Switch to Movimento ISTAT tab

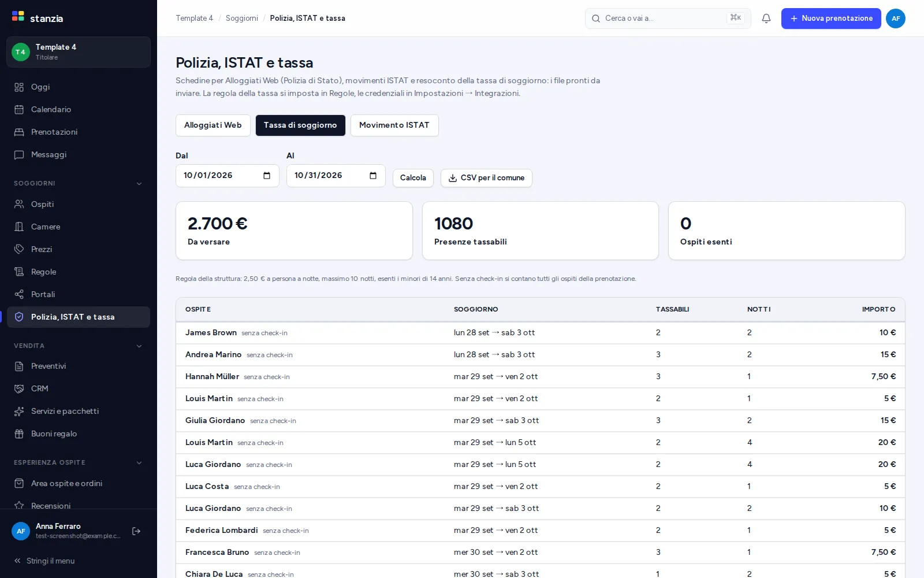tap(394, 125)
